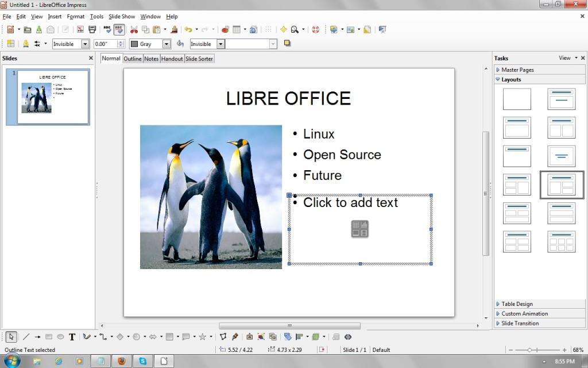
Task: Open the Line Color dropdown showing Gray
Action: coord(150,44)
